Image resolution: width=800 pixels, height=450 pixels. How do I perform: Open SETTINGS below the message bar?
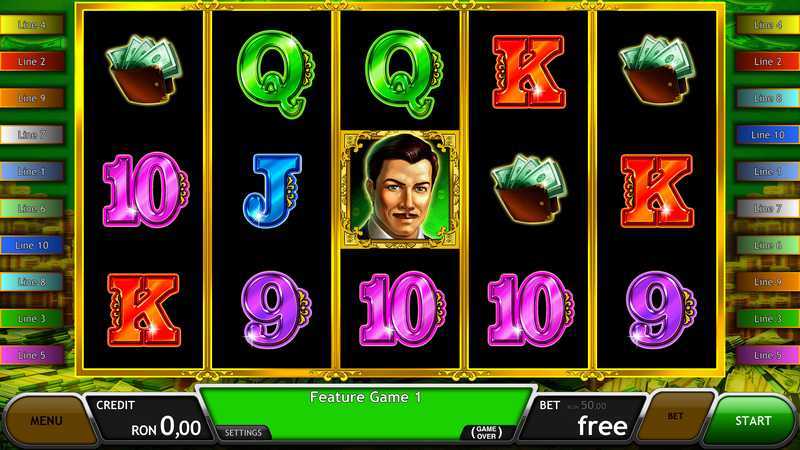(x=243, y=433)
